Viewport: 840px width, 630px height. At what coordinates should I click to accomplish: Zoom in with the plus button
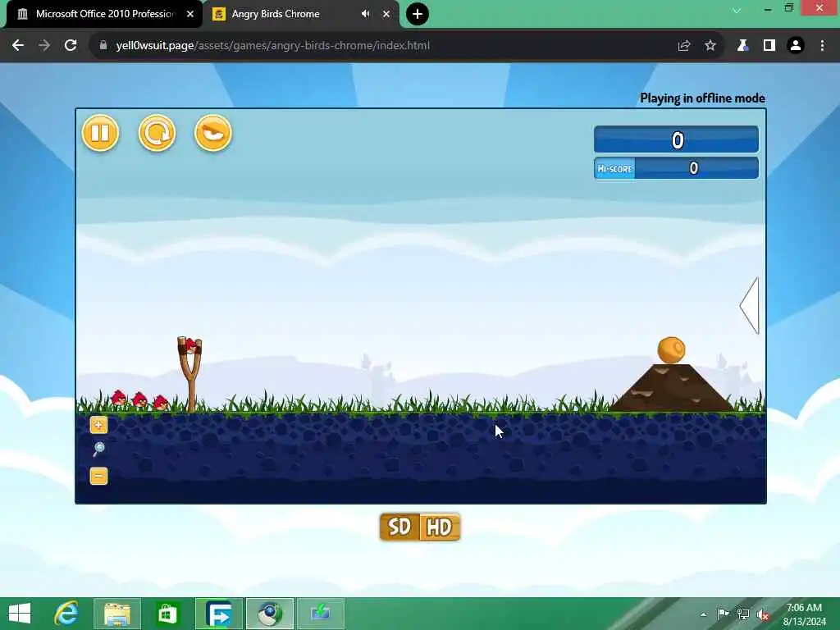click(98, 425)
